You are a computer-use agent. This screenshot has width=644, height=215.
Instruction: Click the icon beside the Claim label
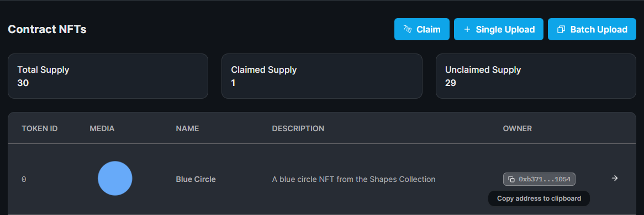click(408, 30)
